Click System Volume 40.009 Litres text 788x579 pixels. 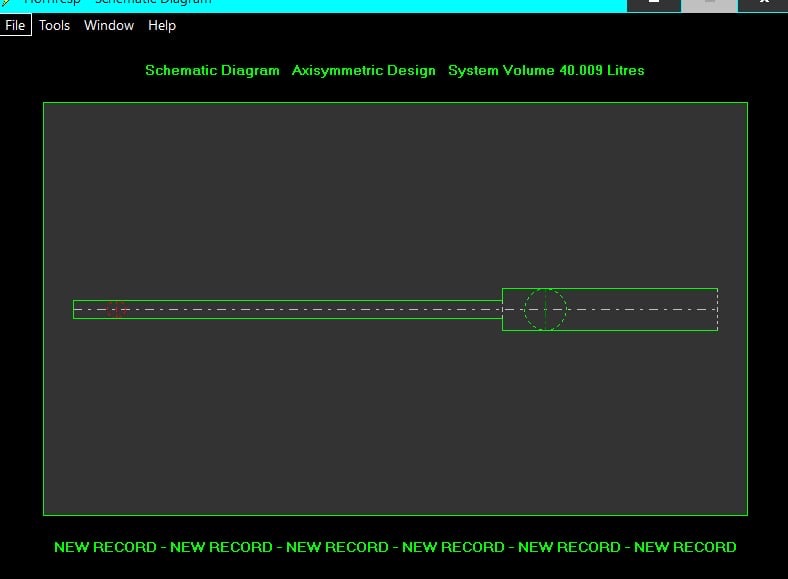point(546,70)
